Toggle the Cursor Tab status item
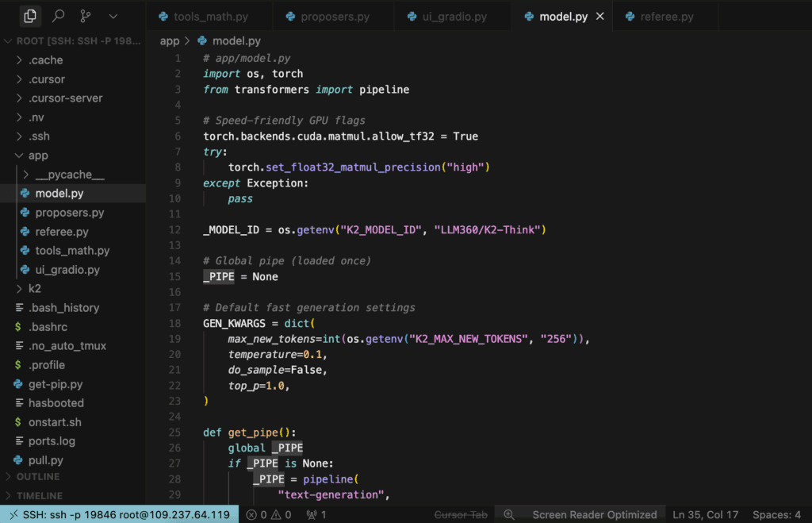The image size is (812, 523). tap(461, 514)
